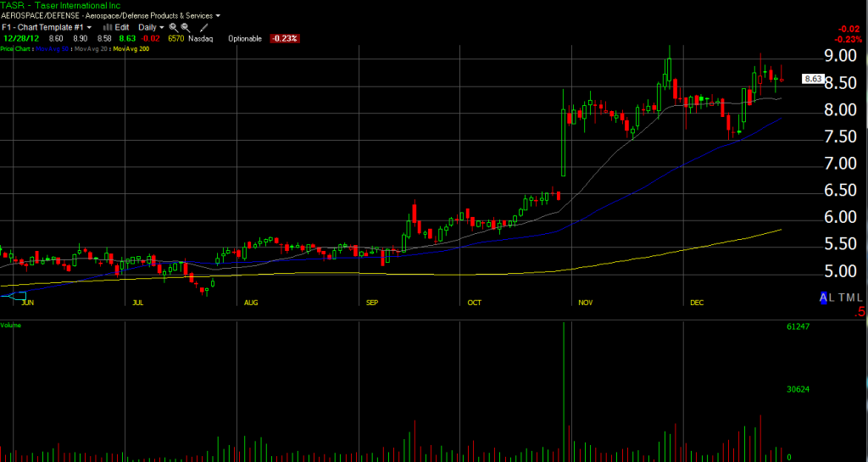This screenshot has height=462, width=868.
Task: Click the 61247 volume axis label
Action: click(798, 326)
